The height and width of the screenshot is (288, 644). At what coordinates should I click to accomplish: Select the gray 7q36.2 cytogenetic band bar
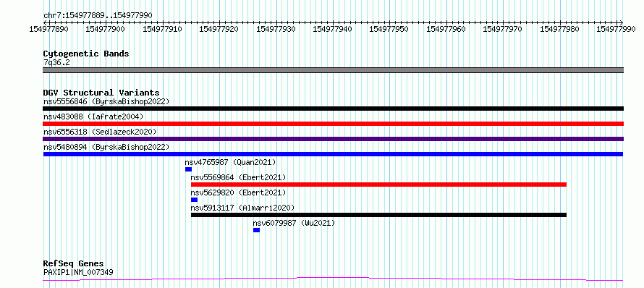333,70
